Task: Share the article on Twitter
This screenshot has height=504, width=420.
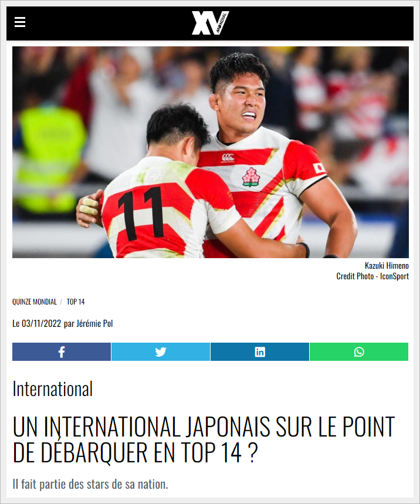Action: [161, 351]
